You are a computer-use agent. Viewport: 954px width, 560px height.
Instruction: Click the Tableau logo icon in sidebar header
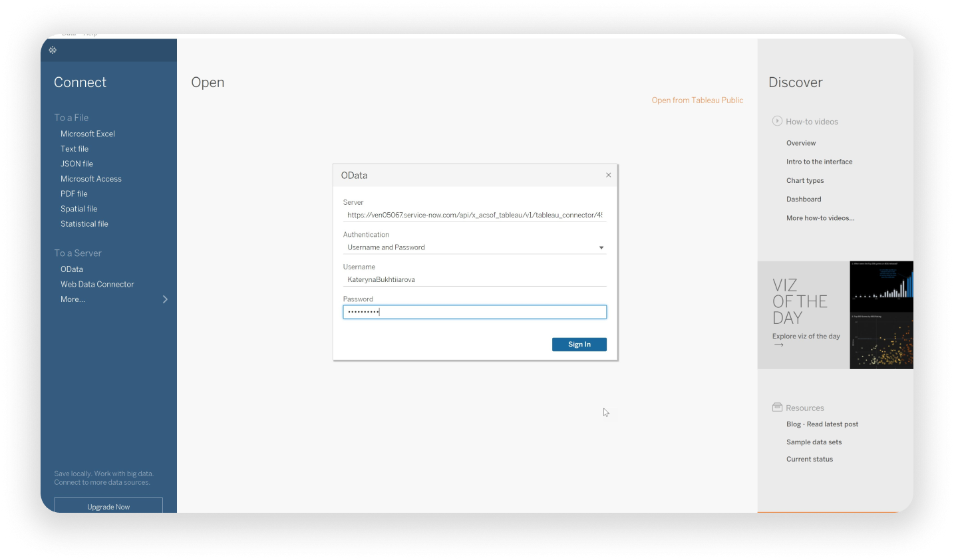(53, 50)
